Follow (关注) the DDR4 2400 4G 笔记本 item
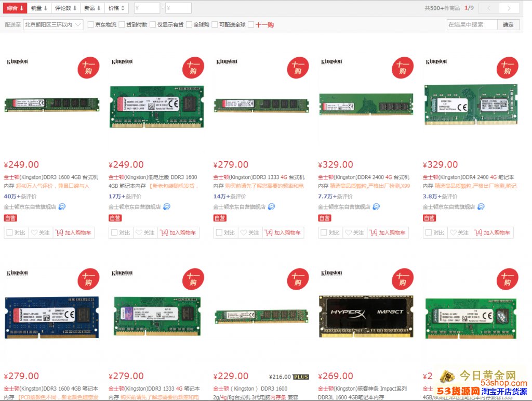Viewport: 532px width, 401px height. 460,232
